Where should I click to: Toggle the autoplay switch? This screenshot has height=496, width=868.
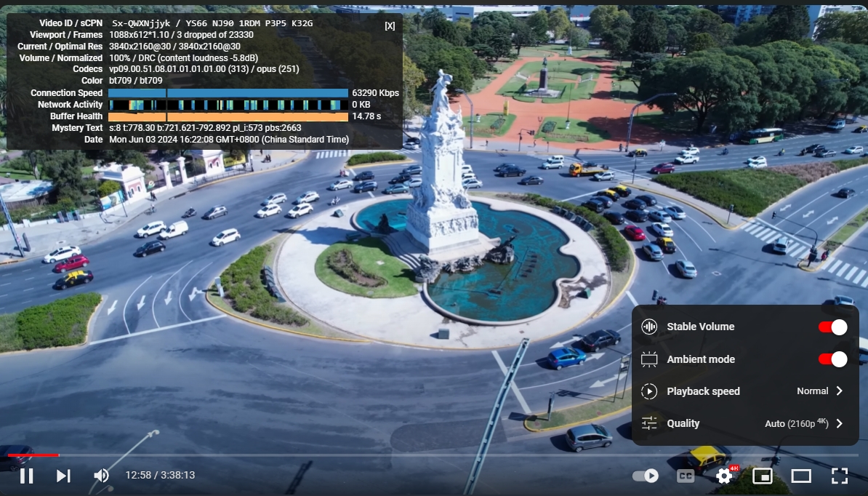(x=645, y=476)
